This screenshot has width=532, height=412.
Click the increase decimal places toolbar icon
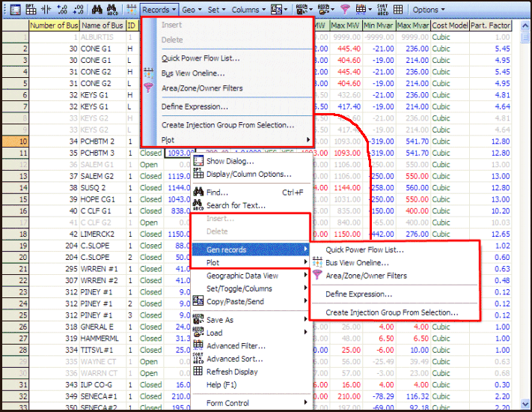[x=62, y=10]
